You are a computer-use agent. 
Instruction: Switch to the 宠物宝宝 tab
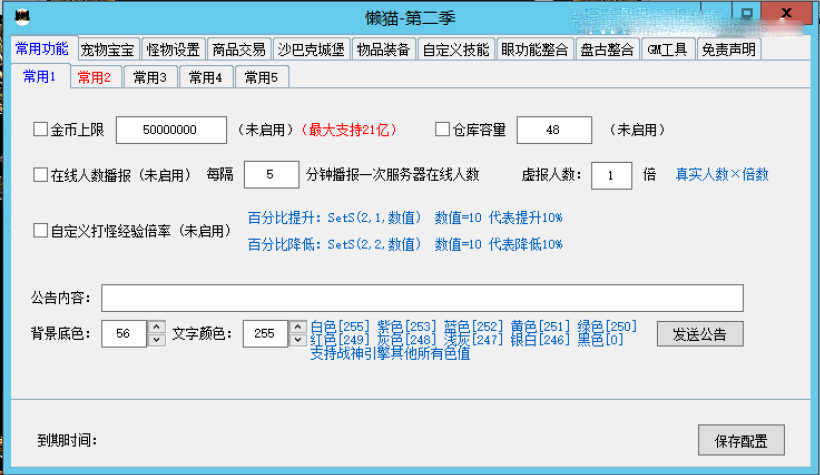coord(108,50)
